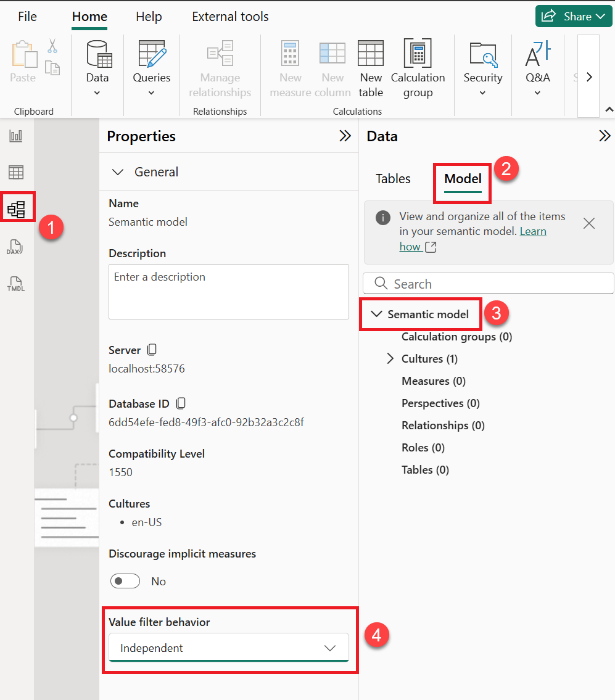This screenshot has width=615, height=700.
Task: Open the External tools tab
Action: 231,17
